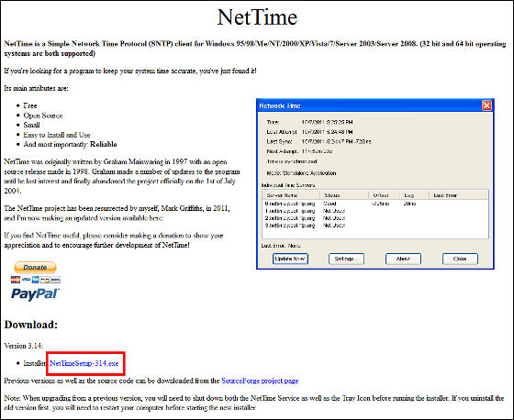Click Not Used status for 1.nettime.pool.ntp.org
This screenshot has height=420, width=514.
click(x=334, y=211)
